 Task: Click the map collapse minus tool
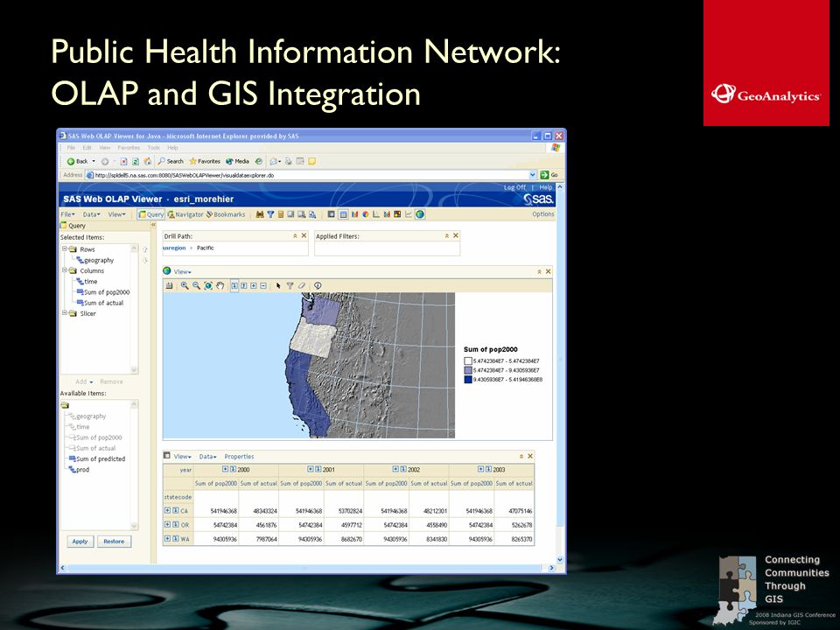click(x=263, y=285)
